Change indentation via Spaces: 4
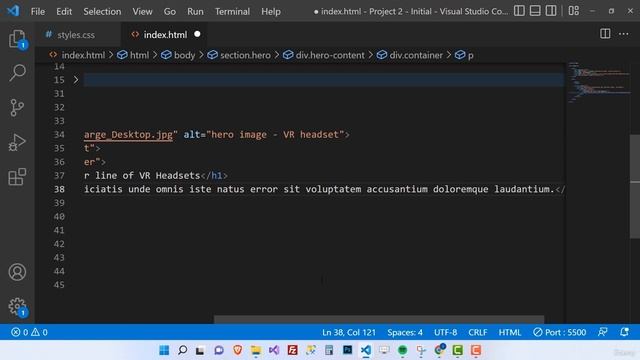 click(405, 332)
